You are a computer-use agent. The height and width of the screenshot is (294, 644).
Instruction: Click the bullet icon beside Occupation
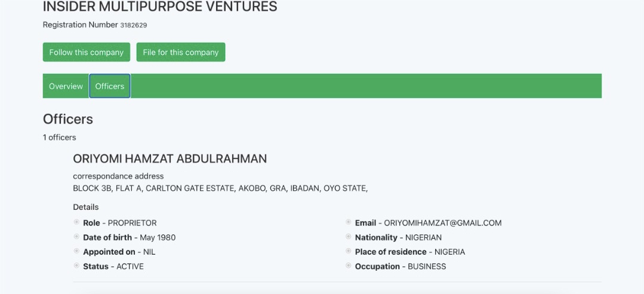click(349, 266)
